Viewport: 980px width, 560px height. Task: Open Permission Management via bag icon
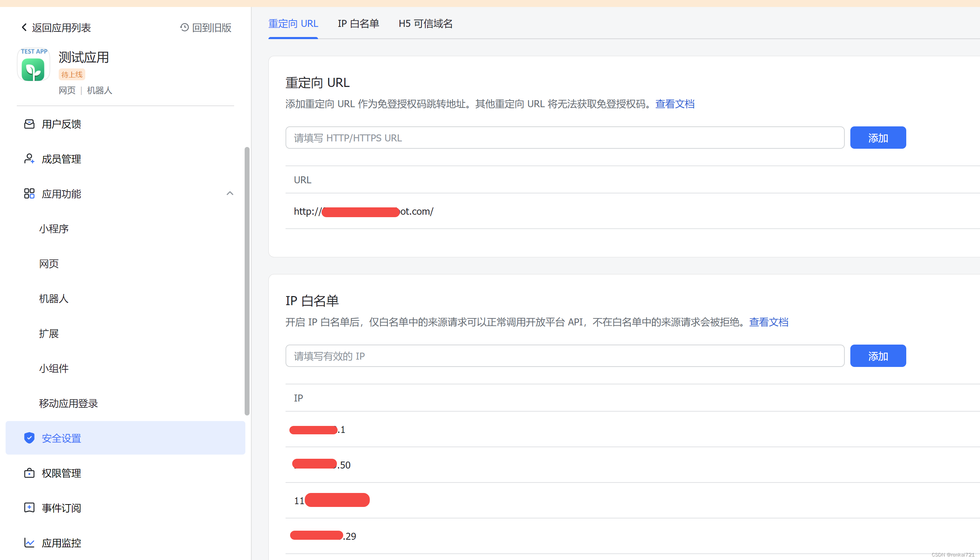(29, 473)
